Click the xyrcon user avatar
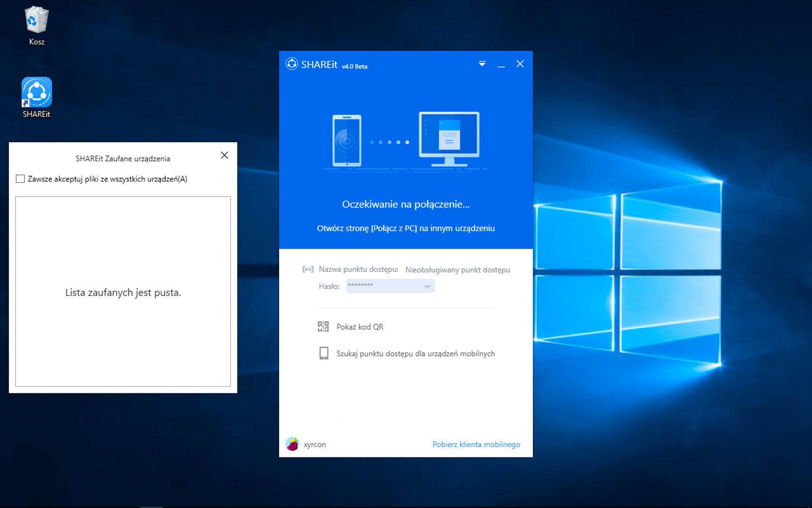 (x=292, y=444)
